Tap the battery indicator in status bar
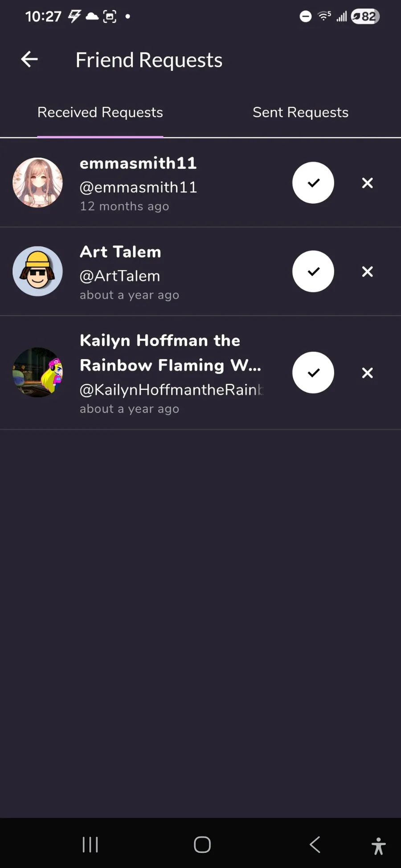The image size is (401, 868). pyautogui.click(x=365, y=17)
